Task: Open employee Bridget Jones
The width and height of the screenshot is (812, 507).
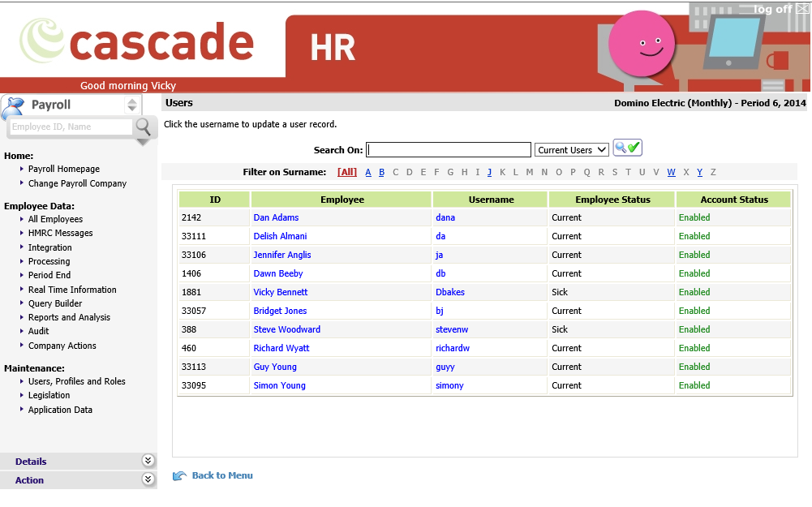Action: [x=280, y=311]
